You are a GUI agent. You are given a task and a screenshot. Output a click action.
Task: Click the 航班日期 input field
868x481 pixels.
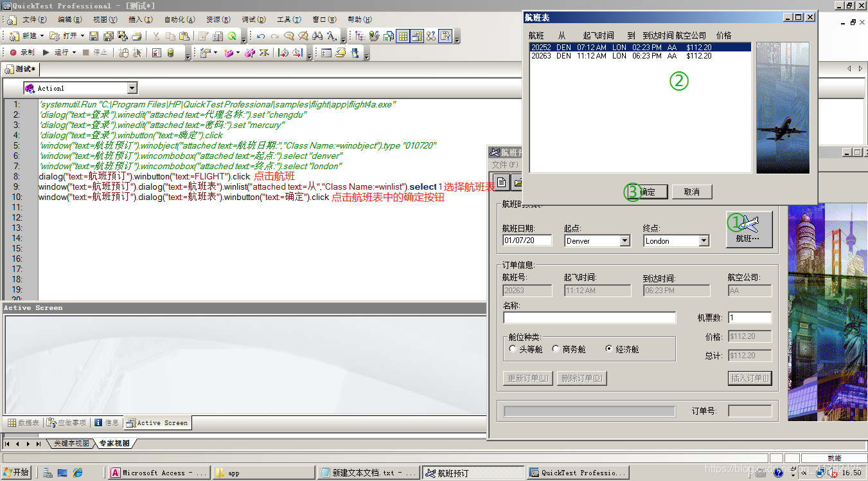coord(527,240)
